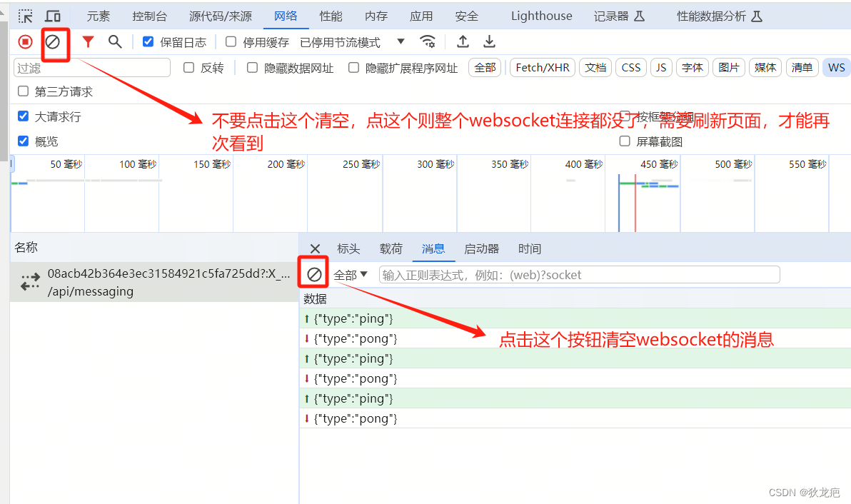Screen dimensions: 851x504
Task: Toggle the device toolbar icon
Action: point(53,16)
